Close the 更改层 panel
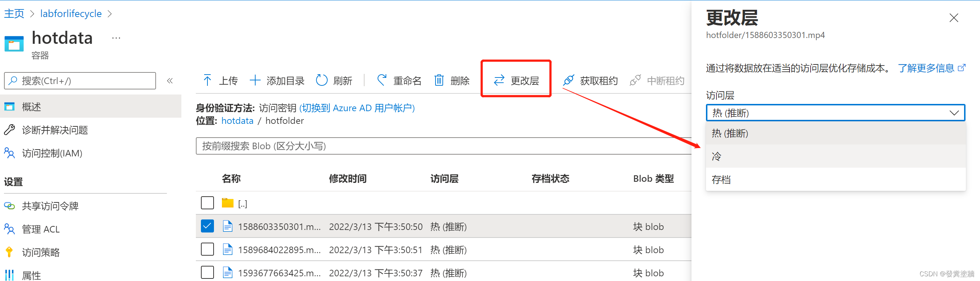 953,18
